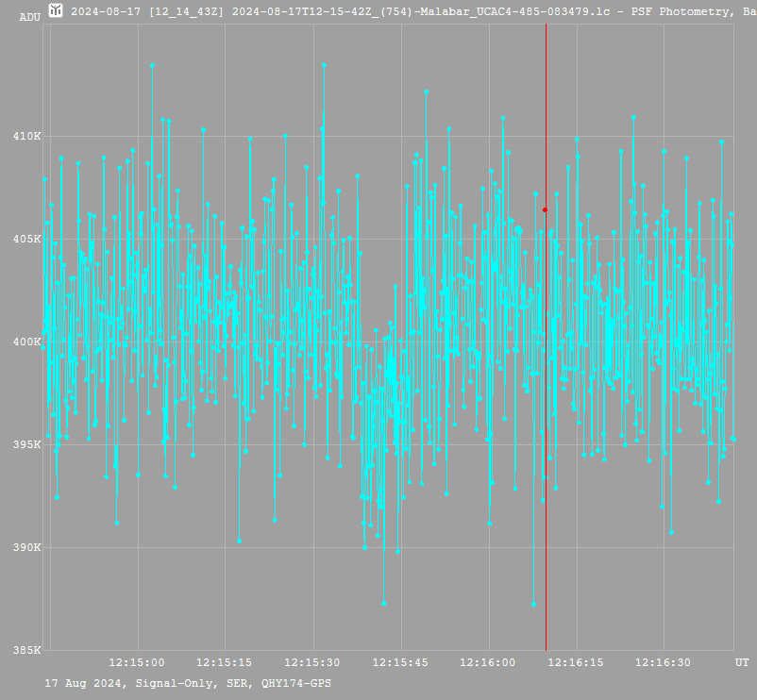Click the 12:15:30 time axis label

pos(311,662)
